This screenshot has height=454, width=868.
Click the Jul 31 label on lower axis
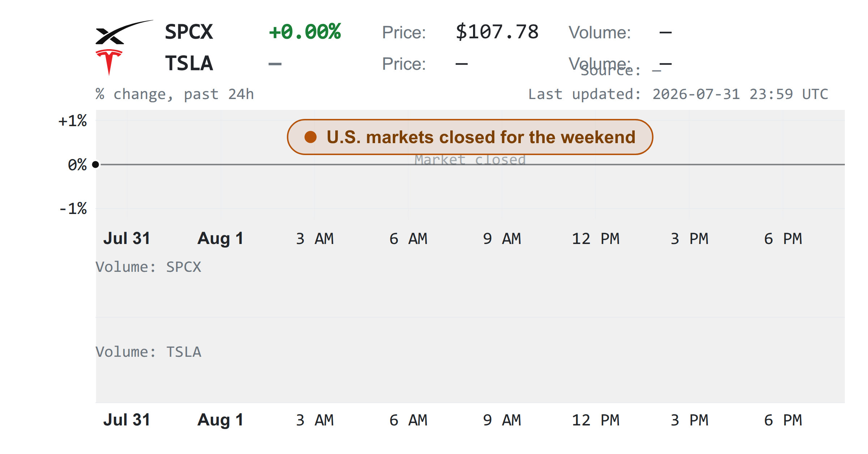[x=127, y=420]
